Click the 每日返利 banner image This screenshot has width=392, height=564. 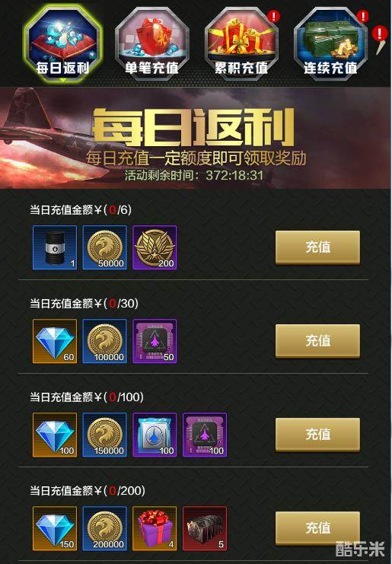click(x=196, y=138)
